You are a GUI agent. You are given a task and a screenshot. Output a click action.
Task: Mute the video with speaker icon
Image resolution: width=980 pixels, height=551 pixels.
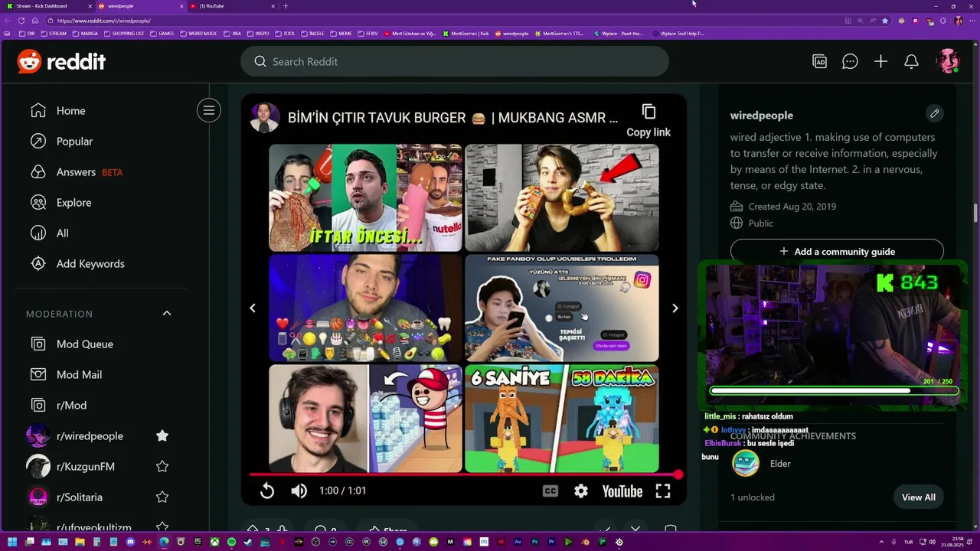click(x=299, y=491)
